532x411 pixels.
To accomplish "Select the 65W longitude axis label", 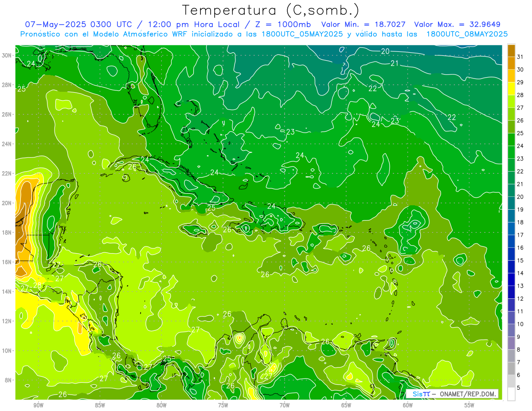I will (346, 405).
